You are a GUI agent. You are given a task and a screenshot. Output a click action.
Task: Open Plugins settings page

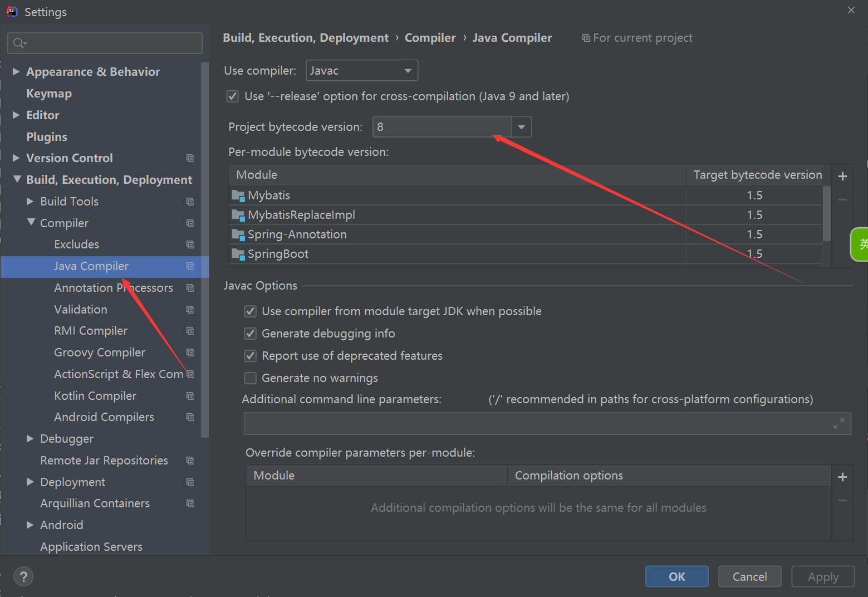pyautogui.click(x=47, y=137)
